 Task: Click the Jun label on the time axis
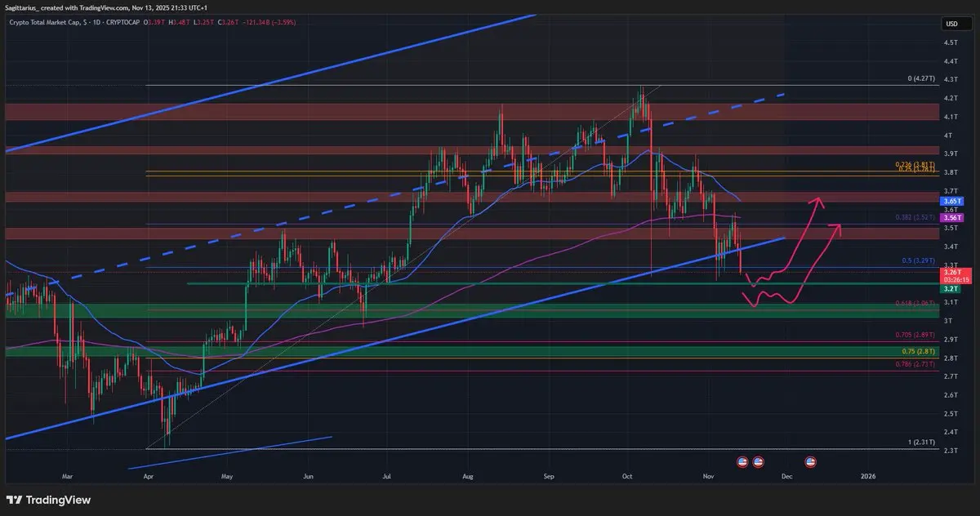308,474
